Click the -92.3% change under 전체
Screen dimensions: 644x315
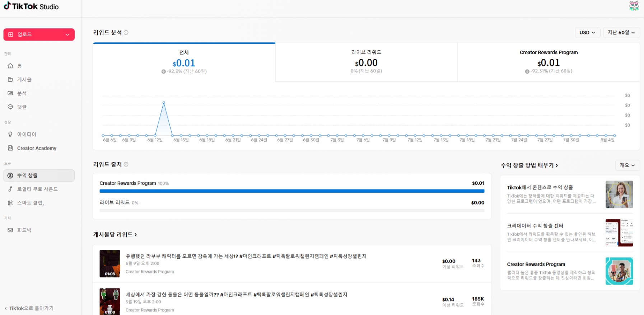click(184, 71)
